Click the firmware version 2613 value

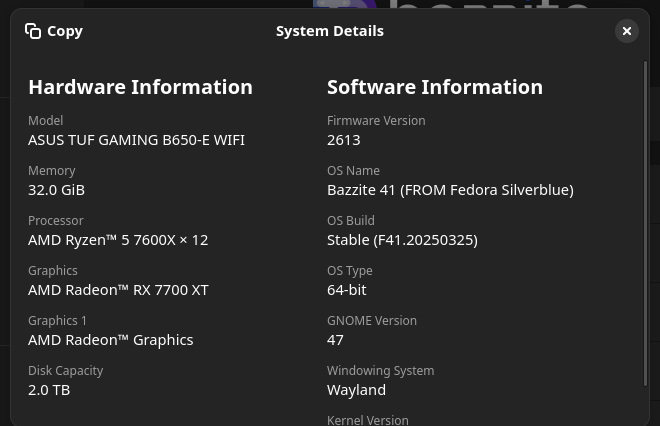click(343, 140)
